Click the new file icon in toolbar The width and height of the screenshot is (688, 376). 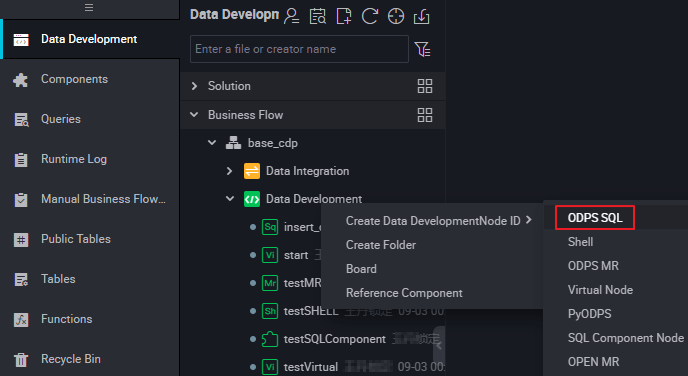(344, 16)
